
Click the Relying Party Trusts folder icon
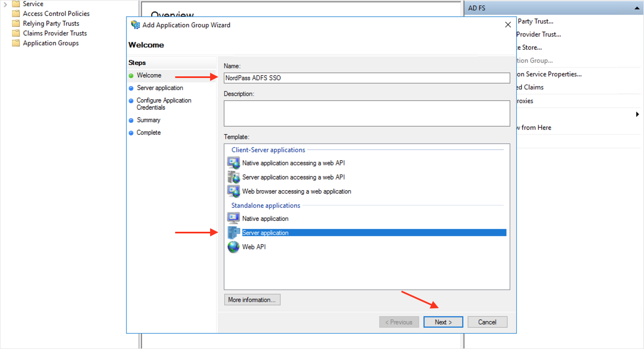pyautogui.click(x=16, y=23)
